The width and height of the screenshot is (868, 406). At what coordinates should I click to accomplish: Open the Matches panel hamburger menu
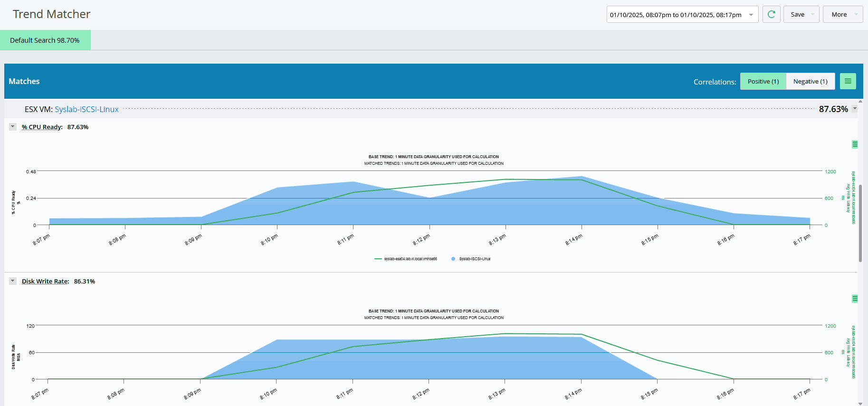[x=848, y=81]
